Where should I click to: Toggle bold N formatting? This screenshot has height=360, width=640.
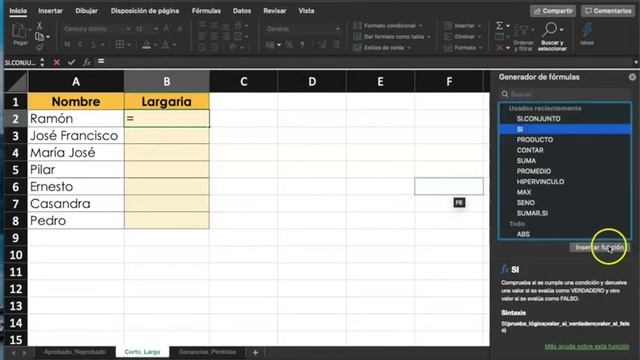(x=67, y=44)
